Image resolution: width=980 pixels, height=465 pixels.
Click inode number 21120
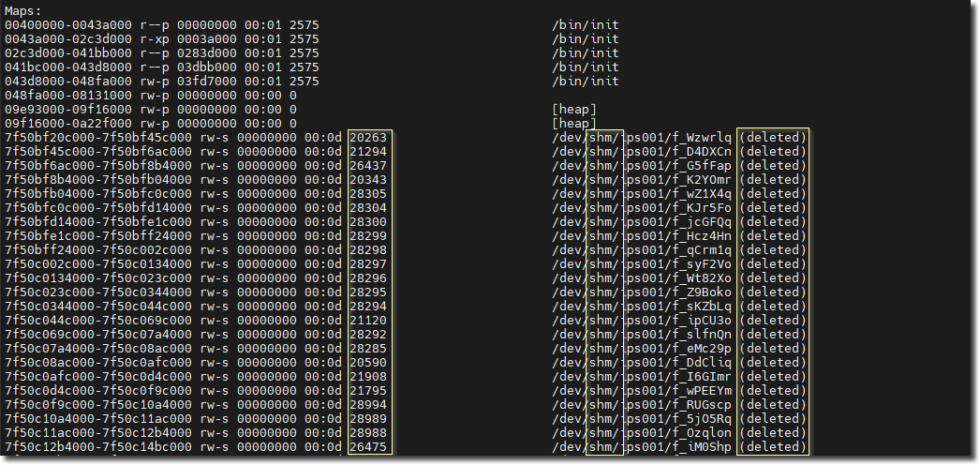pos(368,321)
